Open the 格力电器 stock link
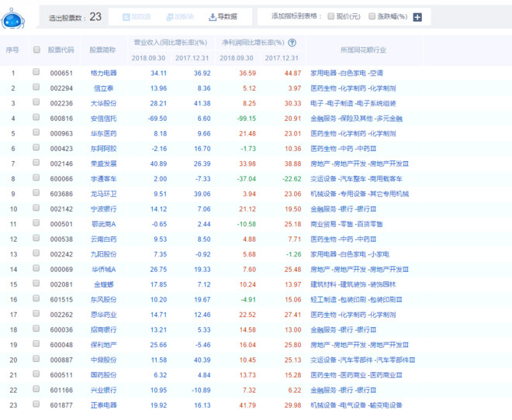Image resolution: width=512 pixels, height=420 pixels. [102, 73]
